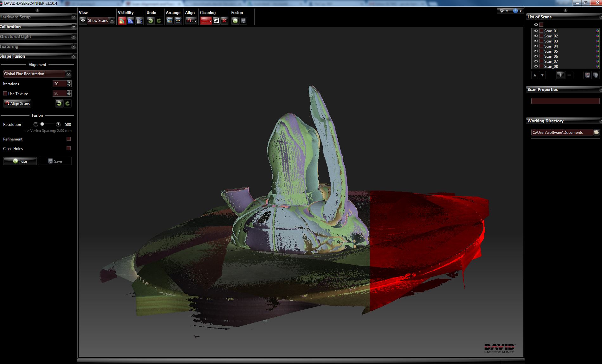Expand the Texturing panel
Viewport: 602px width, 364px height.
74,47
